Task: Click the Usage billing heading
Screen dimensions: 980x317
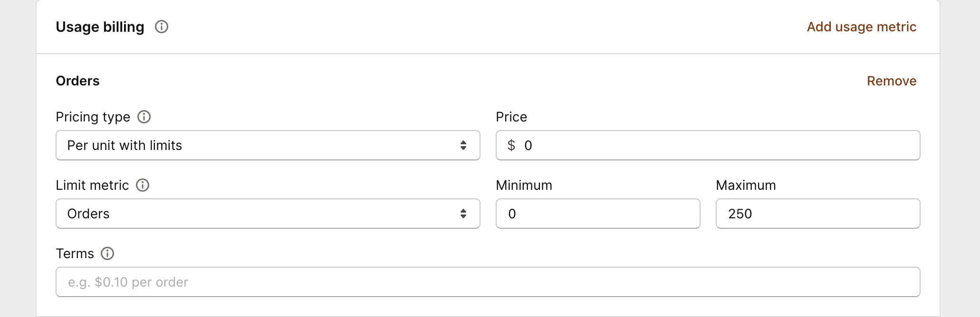Action: click(100, 27)
